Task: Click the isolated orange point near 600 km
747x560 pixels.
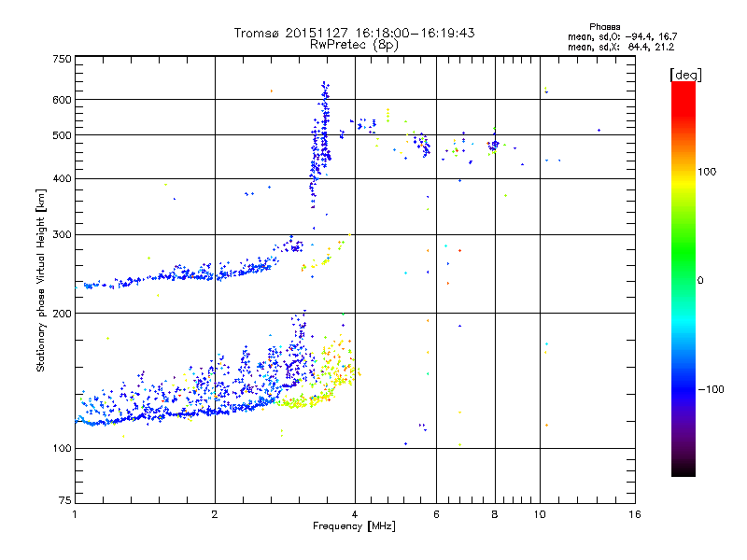Action: click(272, 91)
